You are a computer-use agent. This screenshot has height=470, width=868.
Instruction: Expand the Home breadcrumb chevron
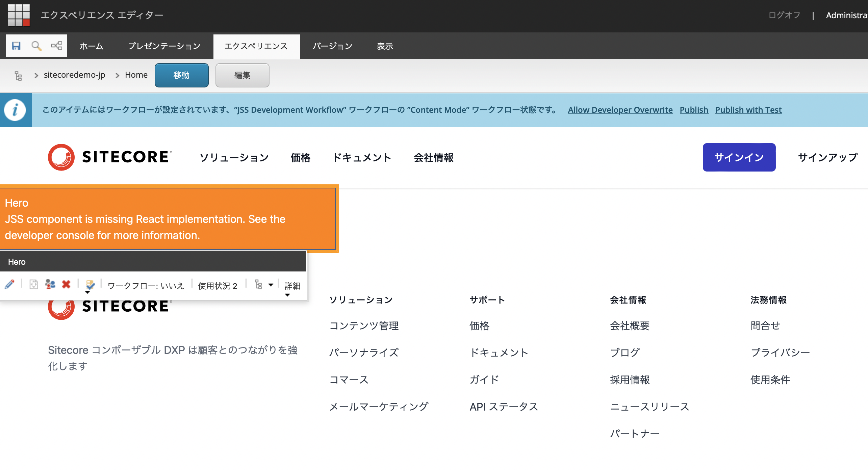[x=118, y=76]
